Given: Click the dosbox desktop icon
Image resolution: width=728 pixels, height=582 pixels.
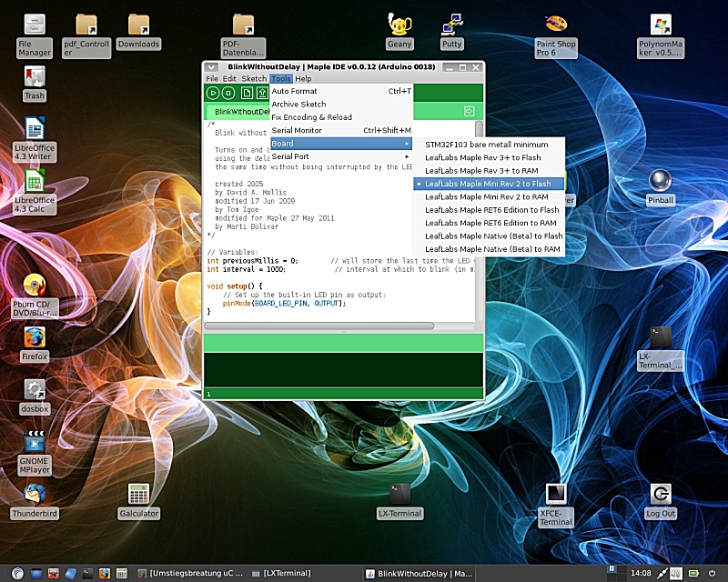Looking at the screenshot, I should [x=35, y=396].
